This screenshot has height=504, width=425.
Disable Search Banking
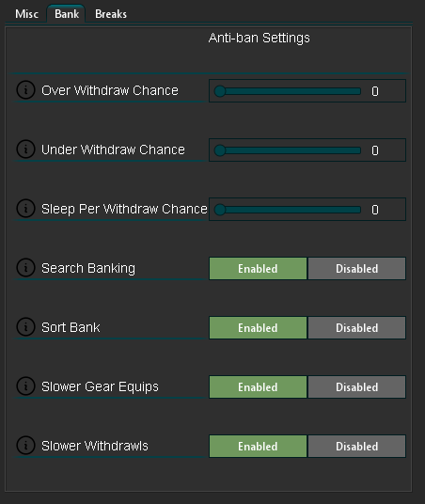point(357,268)
